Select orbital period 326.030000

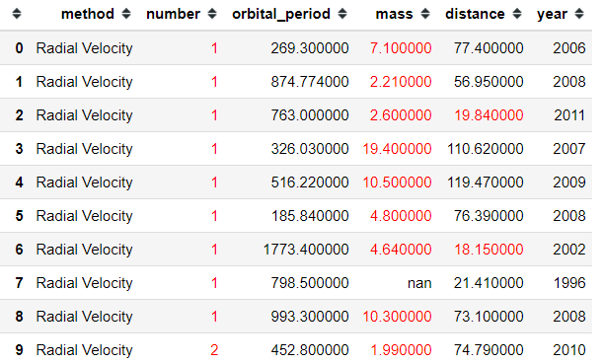(x=310, y=148)
